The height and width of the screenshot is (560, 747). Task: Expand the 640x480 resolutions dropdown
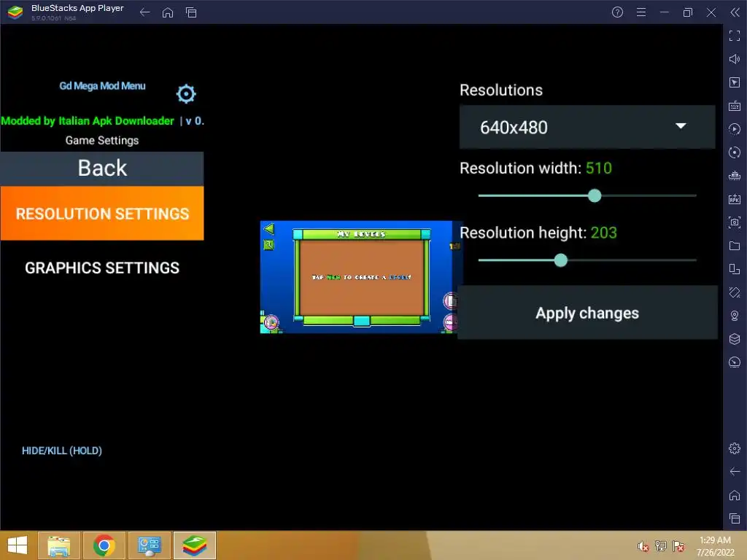pyautogui.click(x=587, y=127)
